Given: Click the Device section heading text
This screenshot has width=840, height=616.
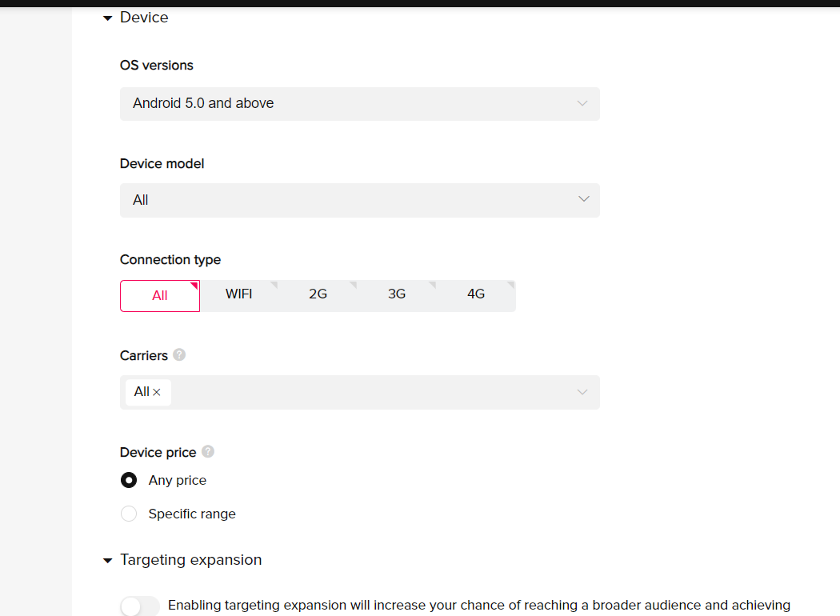Looking at the screenshot, I should (144, 17).
